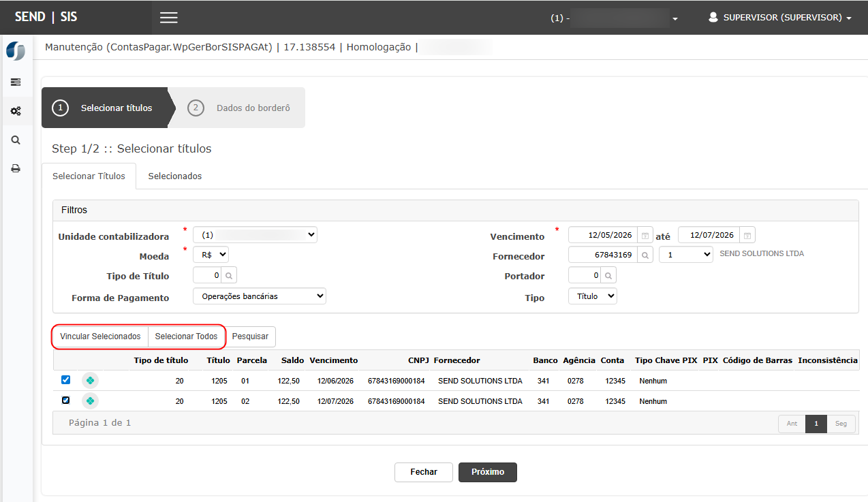Screen dimensions: 868x502
Task: Open the list menu icon in sidebar
Action: pos(16,82)
